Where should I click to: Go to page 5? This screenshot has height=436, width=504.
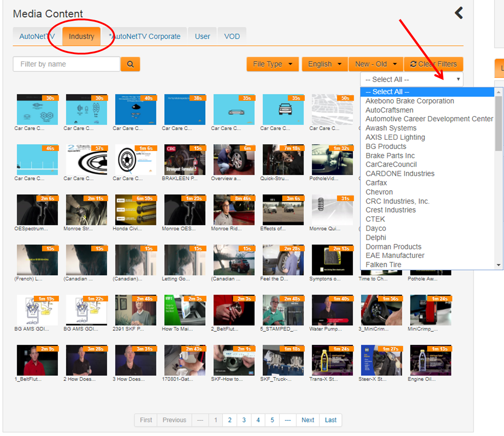point(272,420)
